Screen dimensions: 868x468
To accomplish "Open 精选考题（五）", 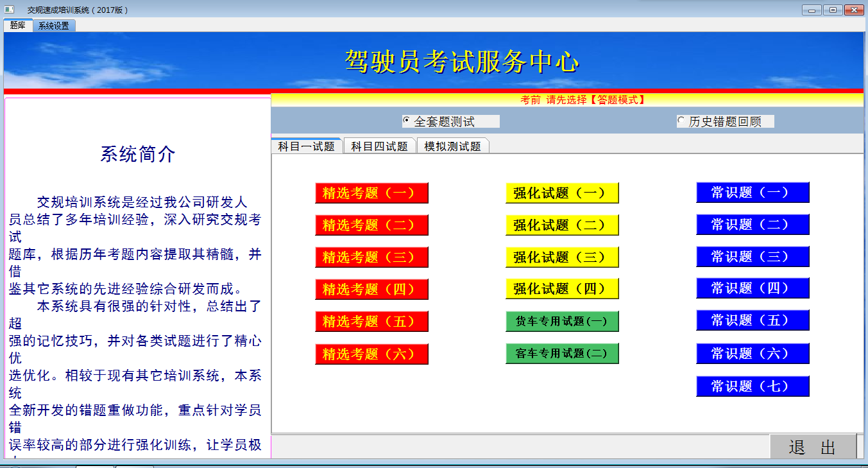I will coord(371,321).
